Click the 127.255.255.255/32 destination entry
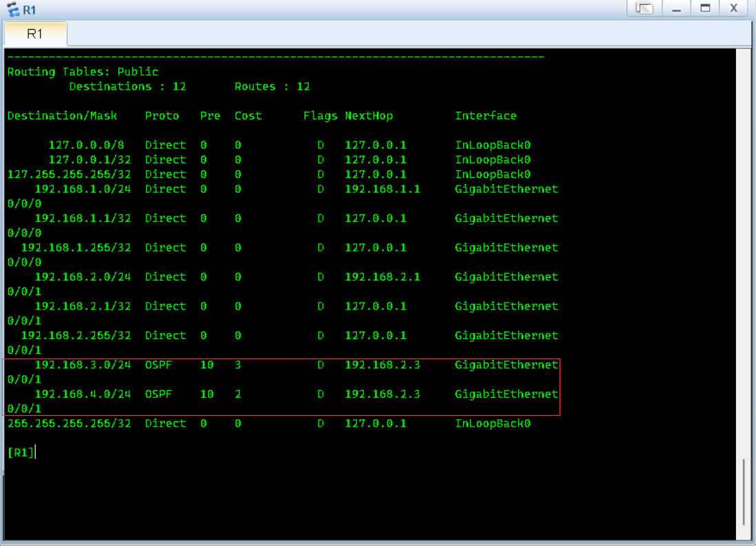Viewport: 756px width, 546px height. point(69,174)
